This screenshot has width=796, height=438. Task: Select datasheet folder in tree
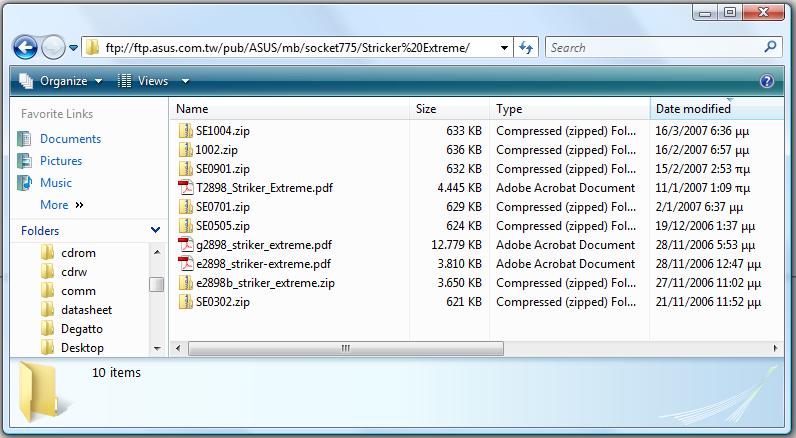pos(86,310)
